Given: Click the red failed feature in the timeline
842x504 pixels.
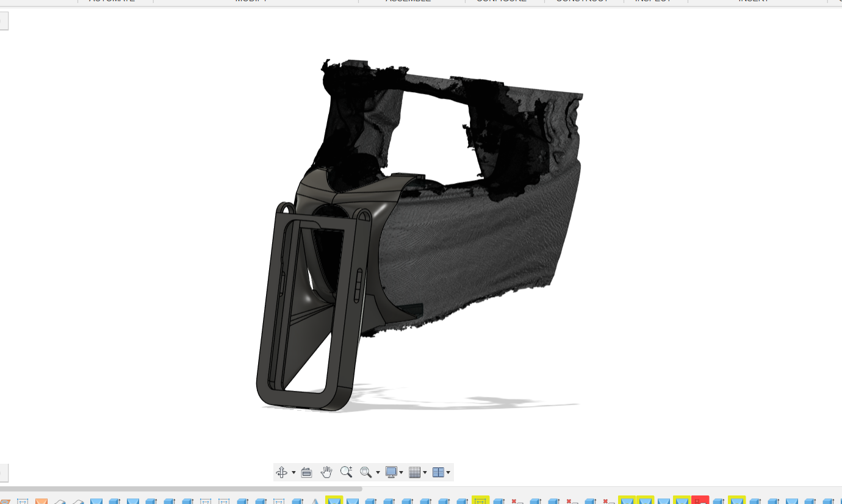Looking at the screenshot, I should 700,500.
